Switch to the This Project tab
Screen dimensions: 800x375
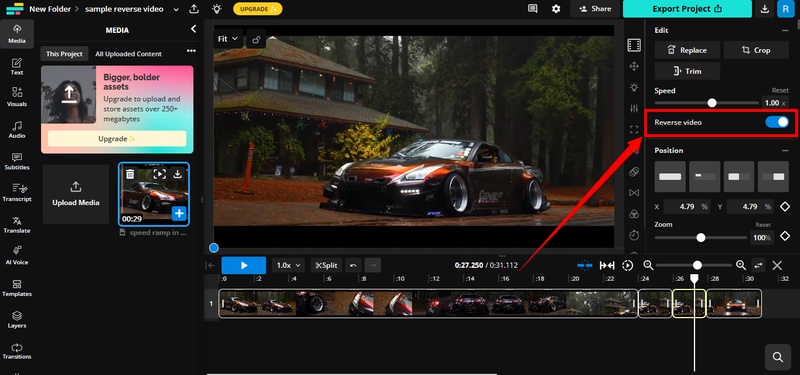[64, 54]
